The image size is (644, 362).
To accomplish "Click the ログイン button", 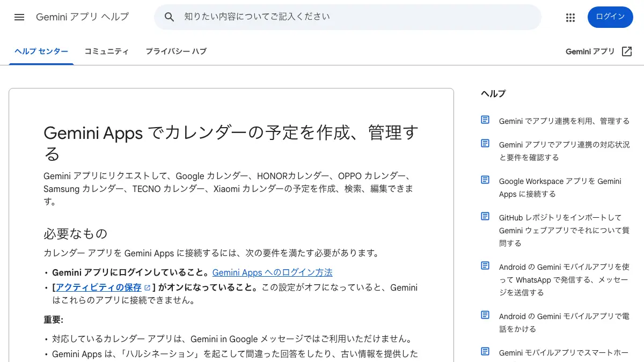I will (x=610, y=17).
